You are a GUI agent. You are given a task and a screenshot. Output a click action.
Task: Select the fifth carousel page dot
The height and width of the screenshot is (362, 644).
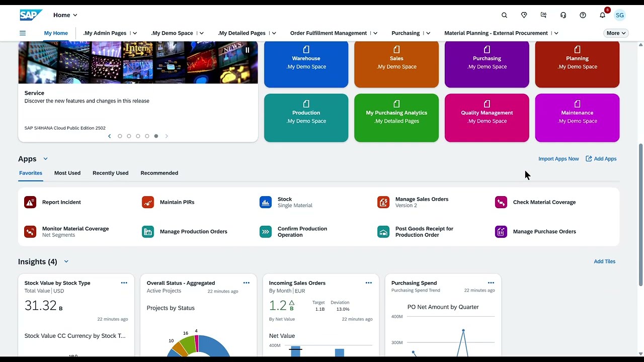(156, 136)
